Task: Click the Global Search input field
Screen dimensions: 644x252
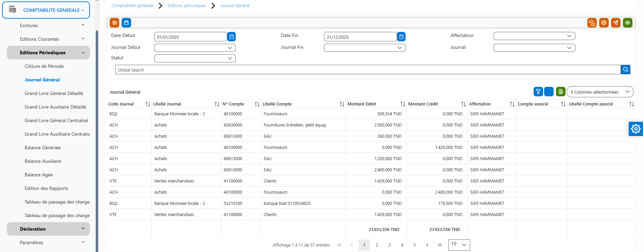Action: 368,70
